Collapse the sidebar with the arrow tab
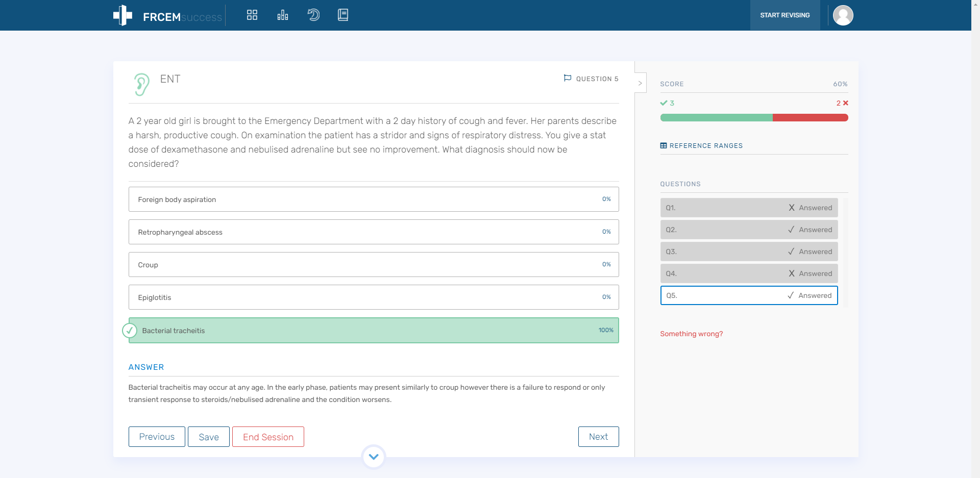 pyautogui.click(x=640, y=83)
